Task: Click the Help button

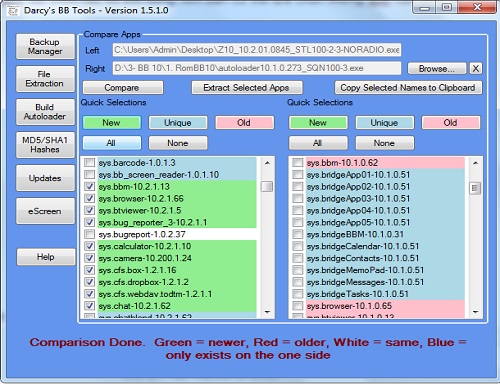Action: coord(46,257)
